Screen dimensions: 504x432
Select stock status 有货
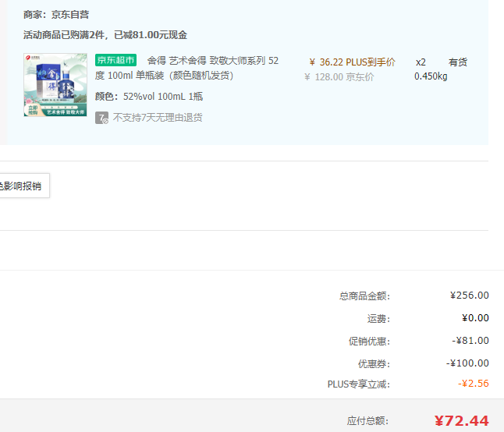click(x=458, y=62)
